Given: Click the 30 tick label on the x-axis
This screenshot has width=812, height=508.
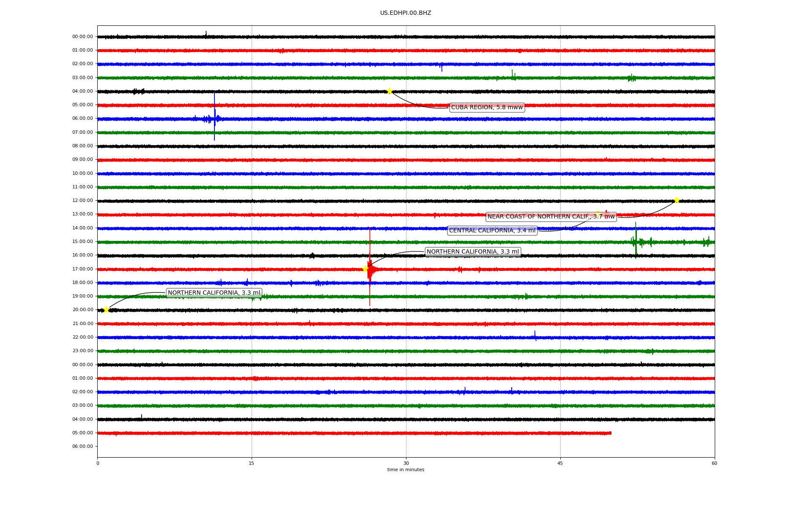Looking at the screenshot, I should 406,463.
